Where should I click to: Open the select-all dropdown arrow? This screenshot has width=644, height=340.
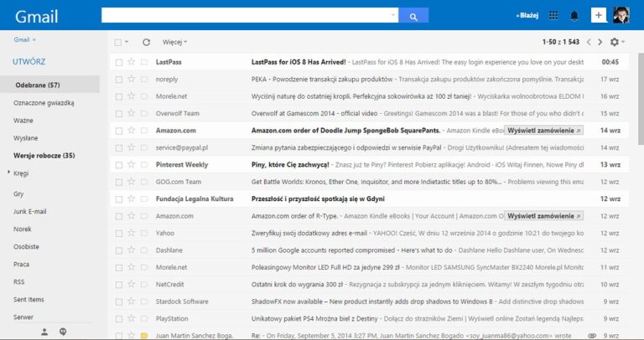point(127,42)
